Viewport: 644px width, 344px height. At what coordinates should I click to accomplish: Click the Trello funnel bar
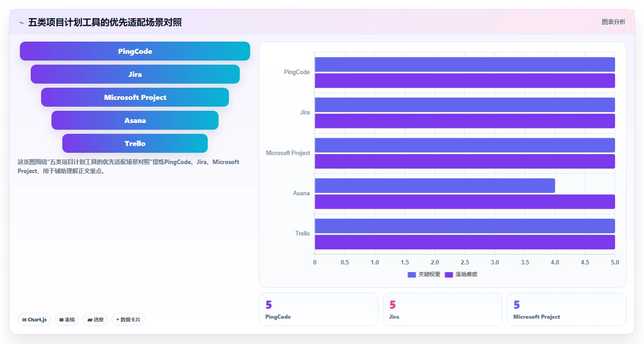click(135, 143)
